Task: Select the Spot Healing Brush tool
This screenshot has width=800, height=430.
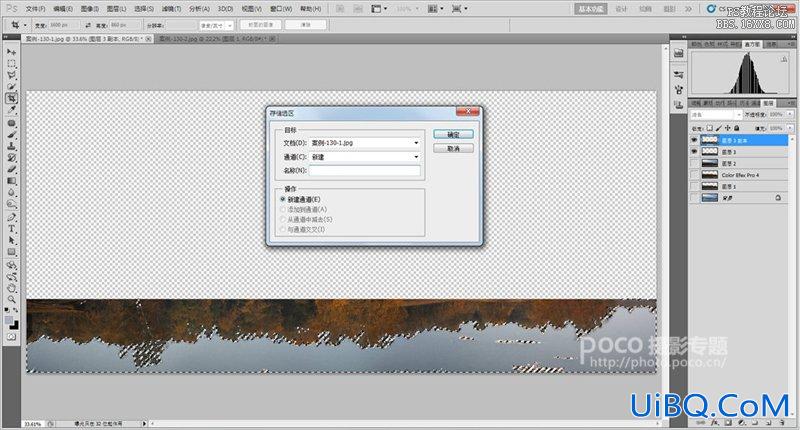Action: (x=11, y=123)
